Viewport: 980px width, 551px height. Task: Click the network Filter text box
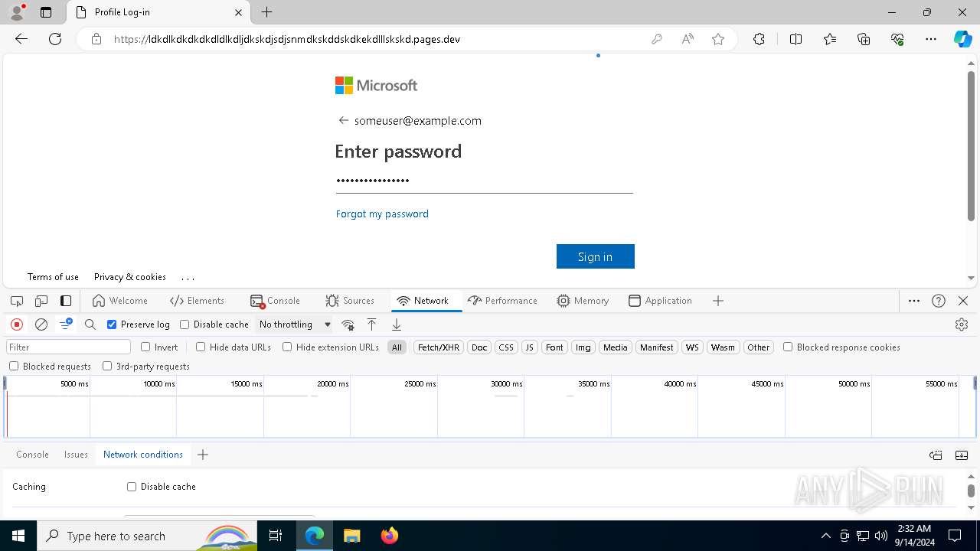tap(69, 347)
